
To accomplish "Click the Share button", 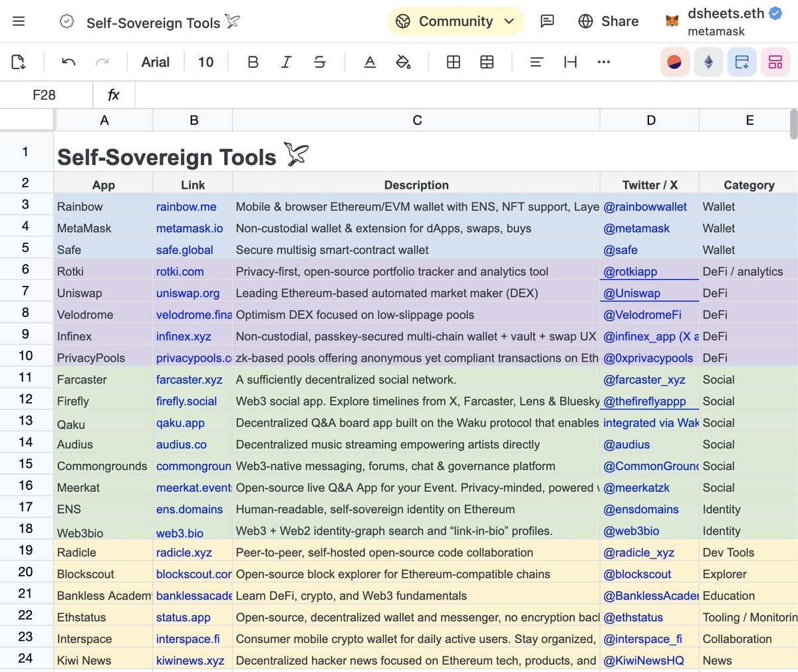I will click(608, 21).
